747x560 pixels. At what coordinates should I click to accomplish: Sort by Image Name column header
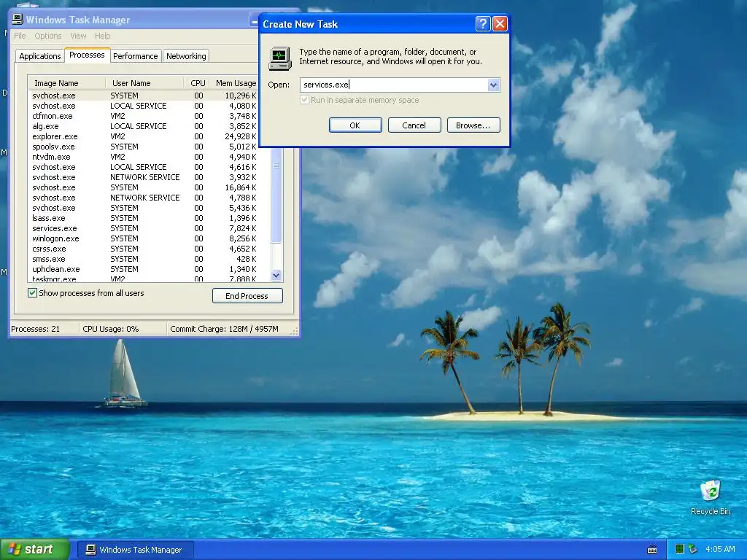(66, 83)
